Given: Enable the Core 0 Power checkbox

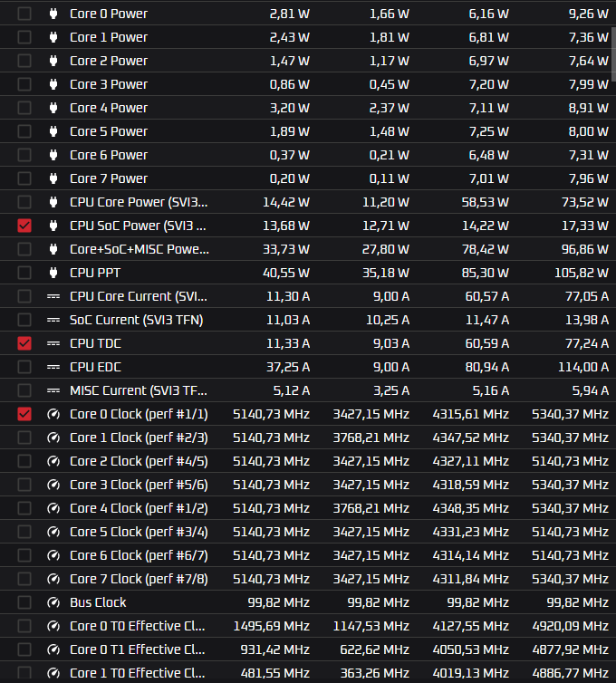Looking at the screenshot, I should click(x=24, y=14).
